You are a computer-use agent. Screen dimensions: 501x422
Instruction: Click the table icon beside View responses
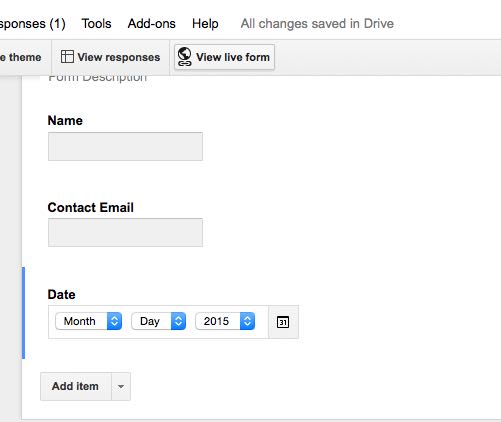click(67, 57)
